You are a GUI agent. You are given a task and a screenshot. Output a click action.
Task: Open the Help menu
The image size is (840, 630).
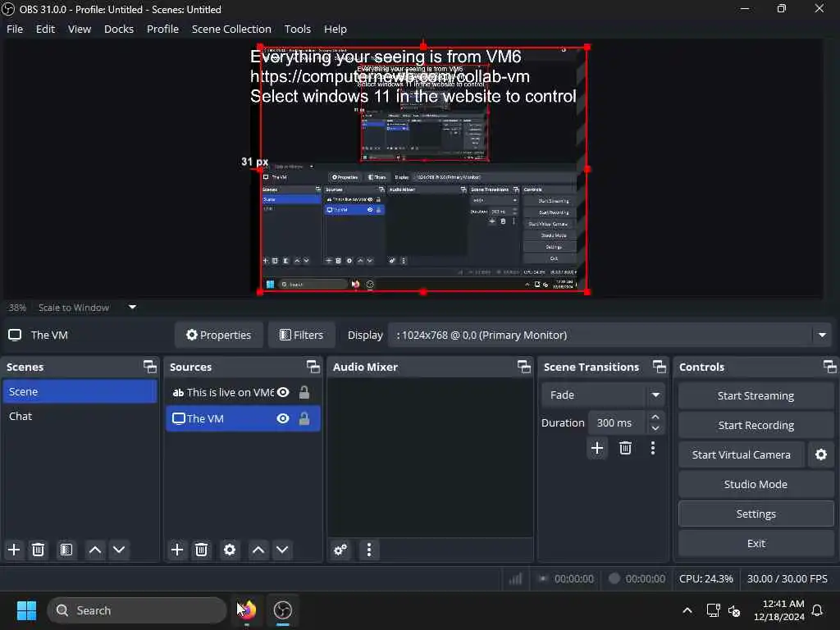(x=336, y=29)
